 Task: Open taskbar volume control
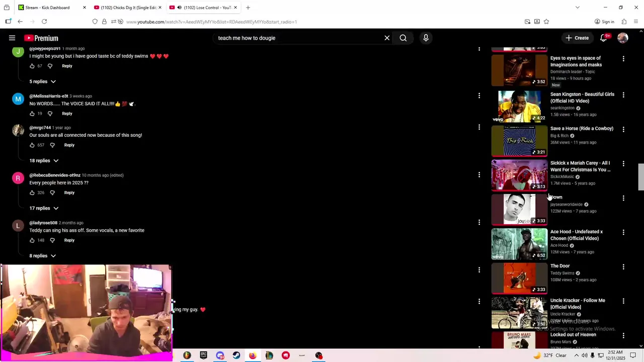tap(584, 355)
